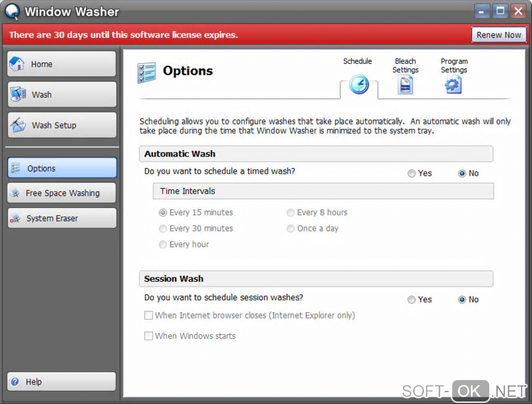Open the Home section

[62, 64]
